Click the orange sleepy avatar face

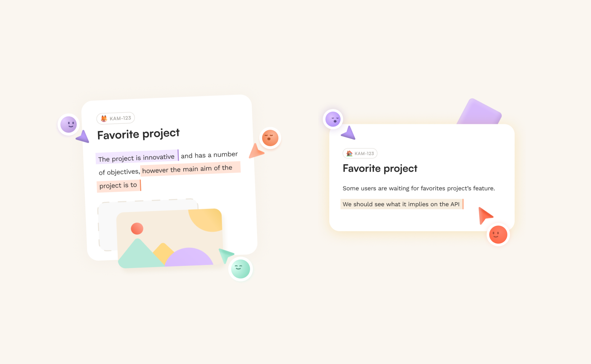pos(270,138)
